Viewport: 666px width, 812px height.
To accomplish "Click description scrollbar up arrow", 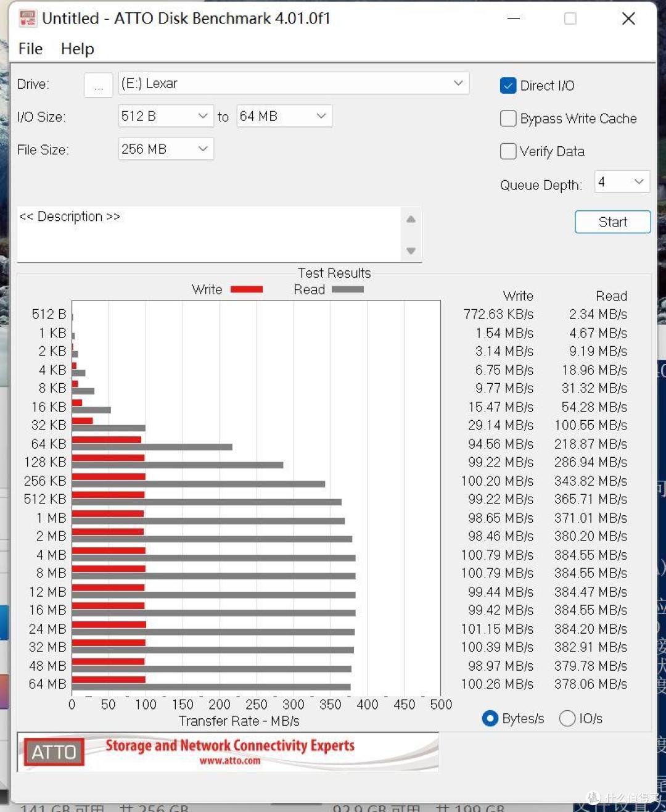I will [x=411, y=219].
